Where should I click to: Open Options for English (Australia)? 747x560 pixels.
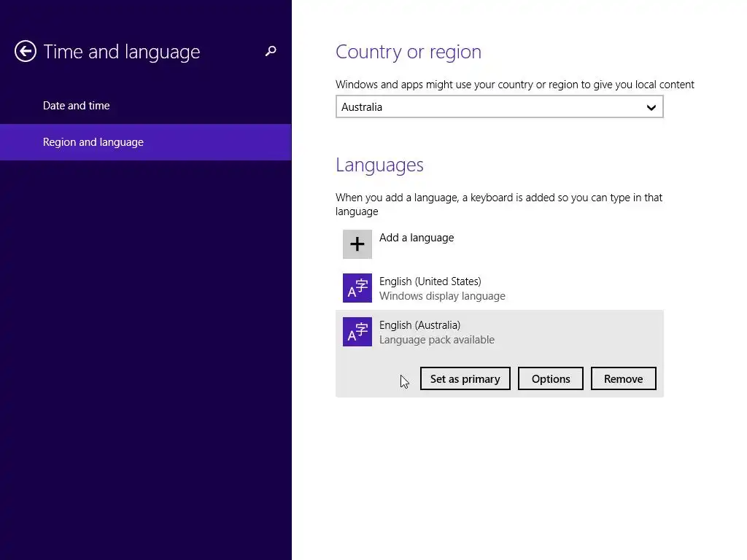[551, 378]
